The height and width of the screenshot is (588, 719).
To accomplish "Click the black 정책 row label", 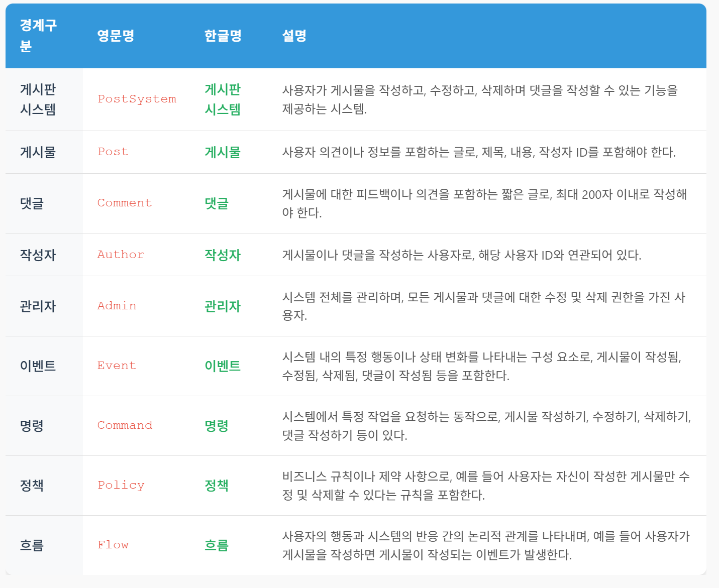I will [x=32, y=486].
